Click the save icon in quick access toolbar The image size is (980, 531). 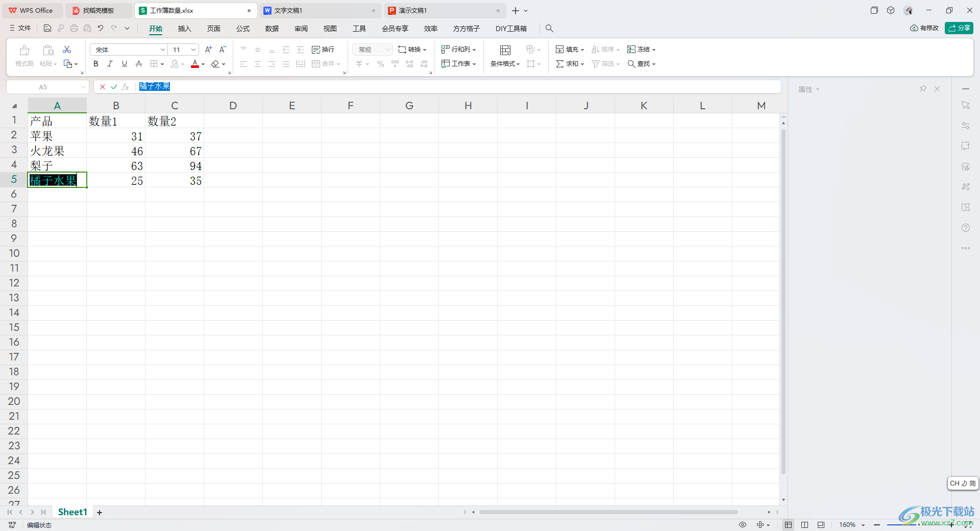47,28
